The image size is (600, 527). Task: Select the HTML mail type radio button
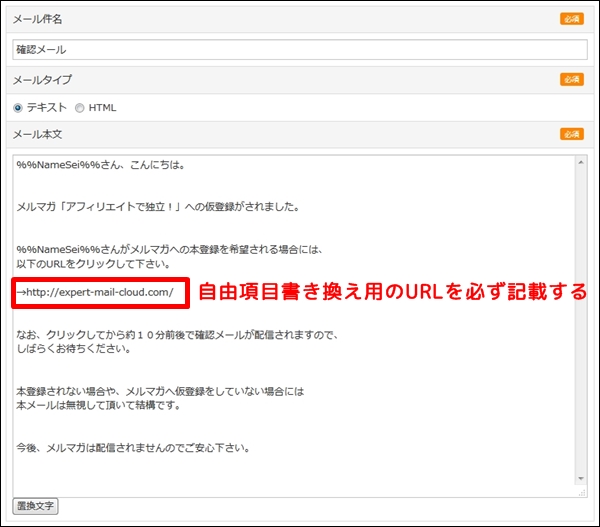tap(79, 108)
